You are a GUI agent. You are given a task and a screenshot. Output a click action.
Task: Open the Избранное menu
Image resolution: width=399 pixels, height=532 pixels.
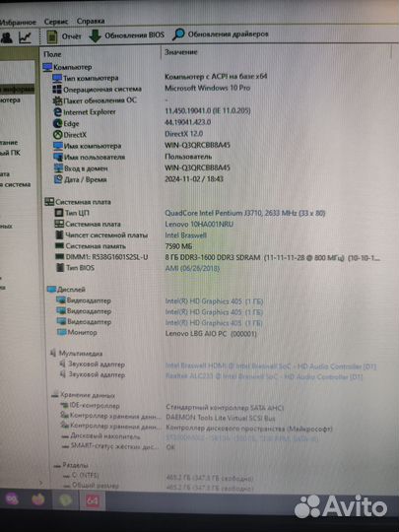point(18,23)
